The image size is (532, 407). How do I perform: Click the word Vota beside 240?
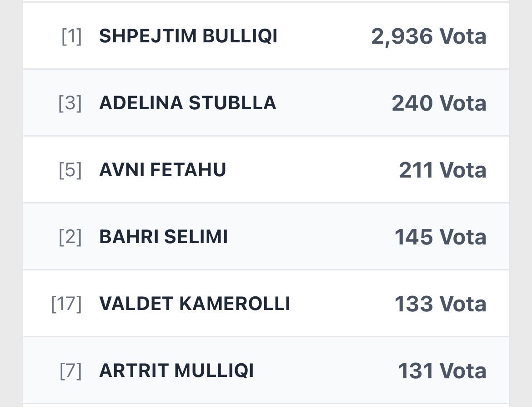pos(463,103)
